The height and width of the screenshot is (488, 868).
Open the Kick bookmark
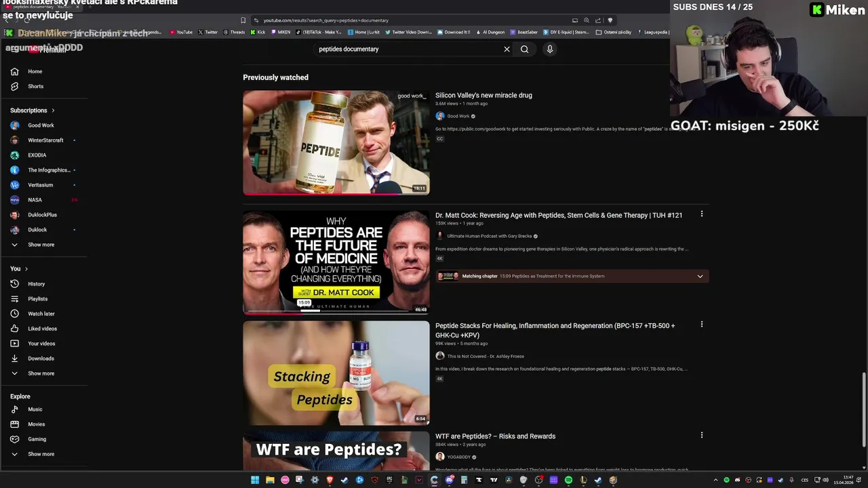(258, 32)
